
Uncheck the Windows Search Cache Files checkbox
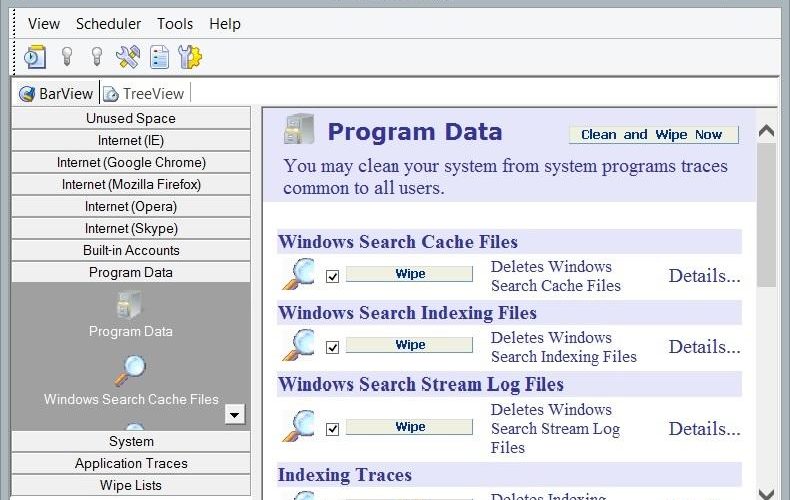point(333,276)
